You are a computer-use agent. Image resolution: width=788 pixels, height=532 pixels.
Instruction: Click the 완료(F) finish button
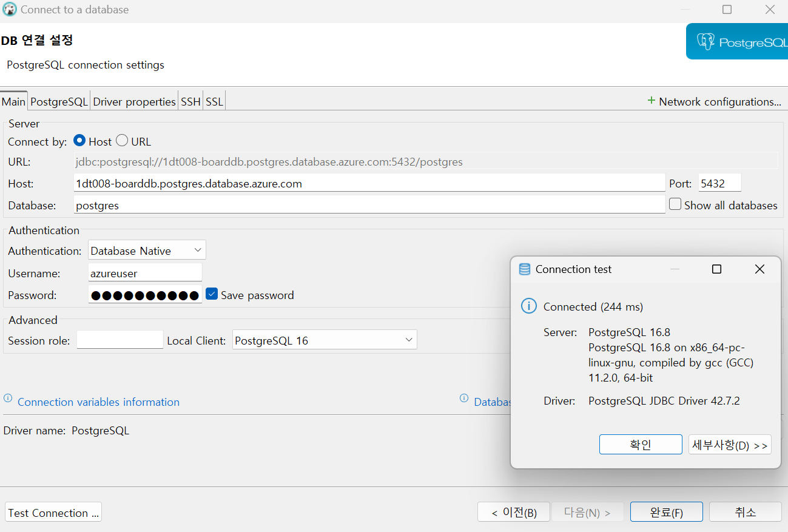(x=667, y=512)
